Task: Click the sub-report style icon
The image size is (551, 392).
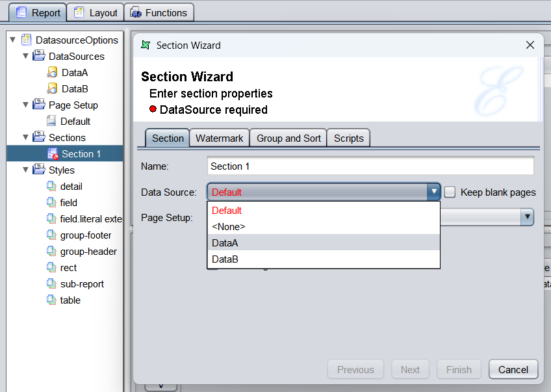Action: [51, 284]
